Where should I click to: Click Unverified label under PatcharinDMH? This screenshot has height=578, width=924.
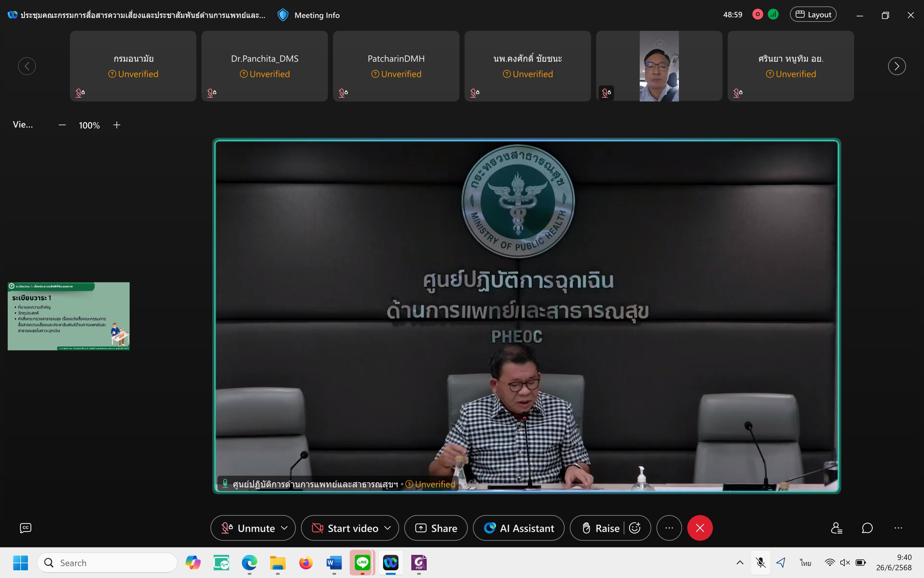click(396, 74)
